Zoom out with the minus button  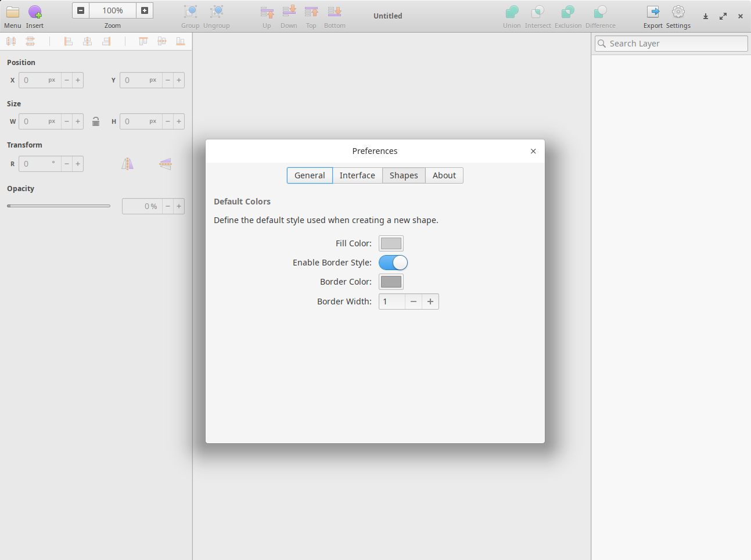tap(81, 10)
